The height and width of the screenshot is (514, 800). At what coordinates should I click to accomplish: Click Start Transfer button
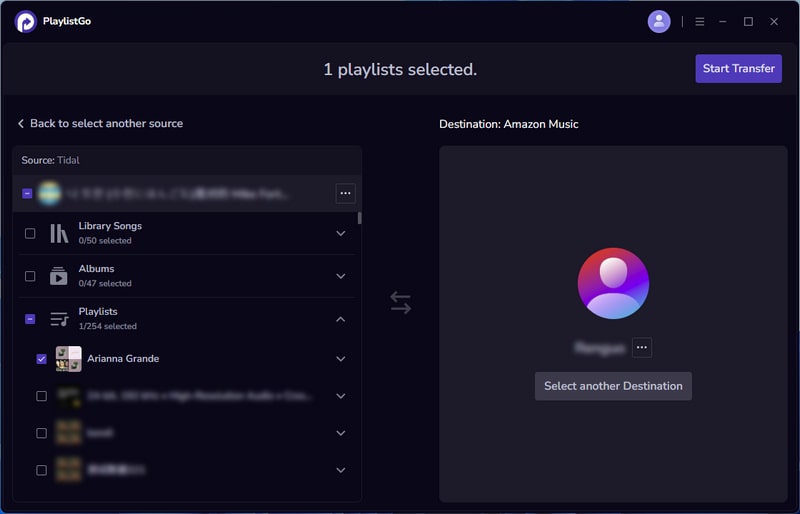[738, 68]
